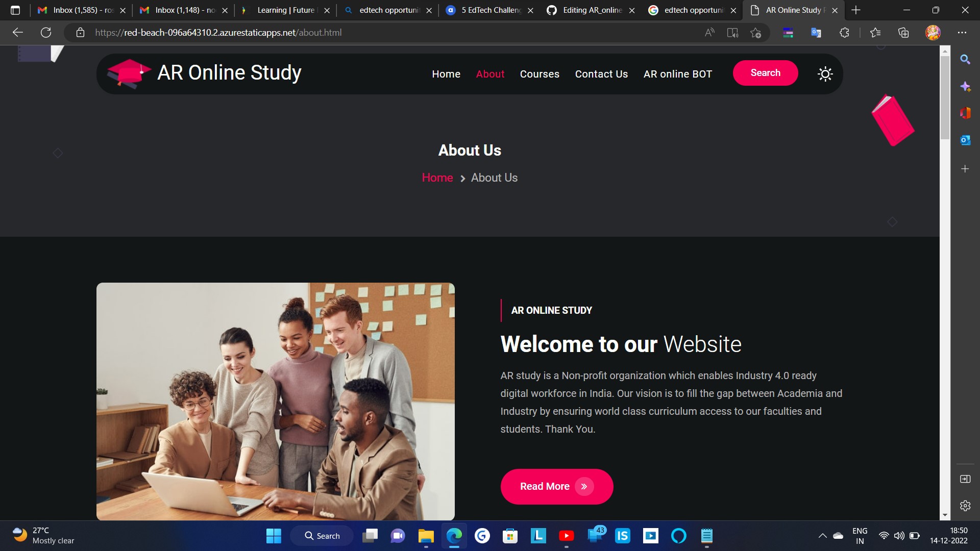980x551 pixels.
Task: Open the Outlook icon in the Edge sidebar
Action: (965, 140)
